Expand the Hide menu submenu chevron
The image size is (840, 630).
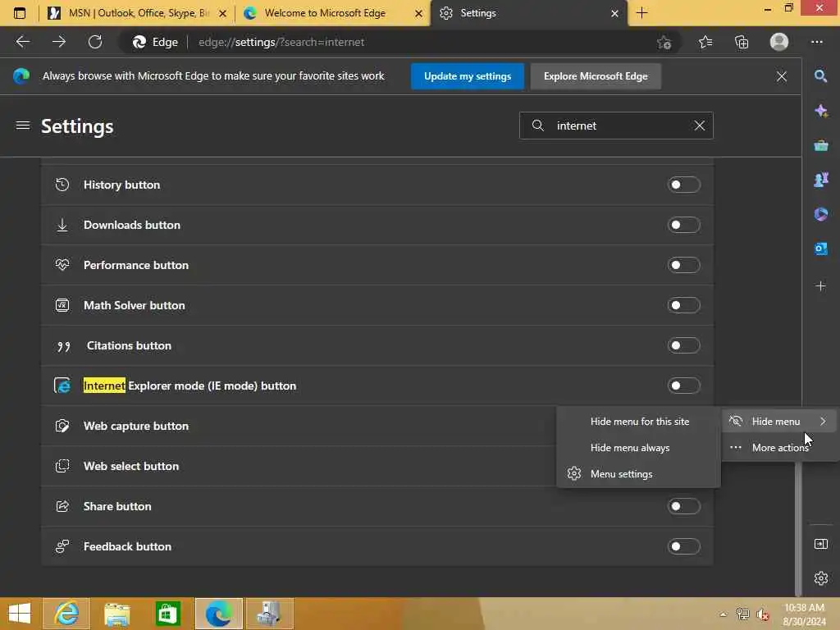click(x=823, y=422)
